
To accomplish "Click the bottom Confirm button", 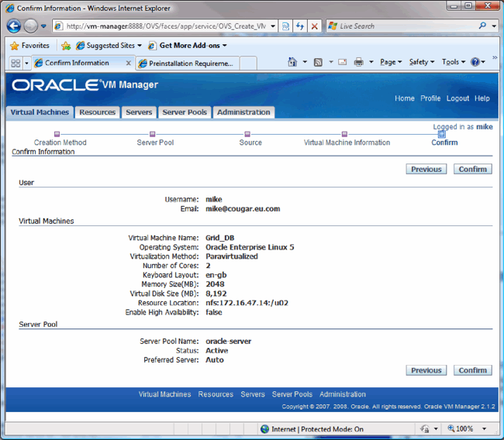I will tap(472, 370).
